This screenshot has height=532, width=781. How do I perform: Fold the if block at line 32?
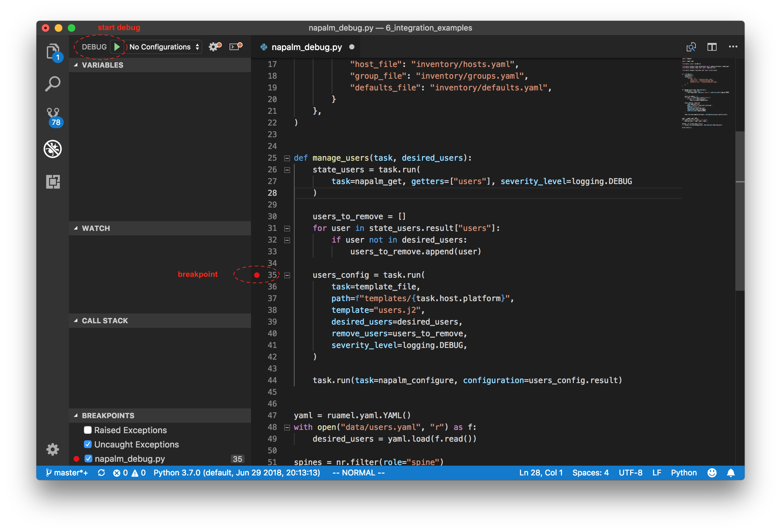[287, 240]
